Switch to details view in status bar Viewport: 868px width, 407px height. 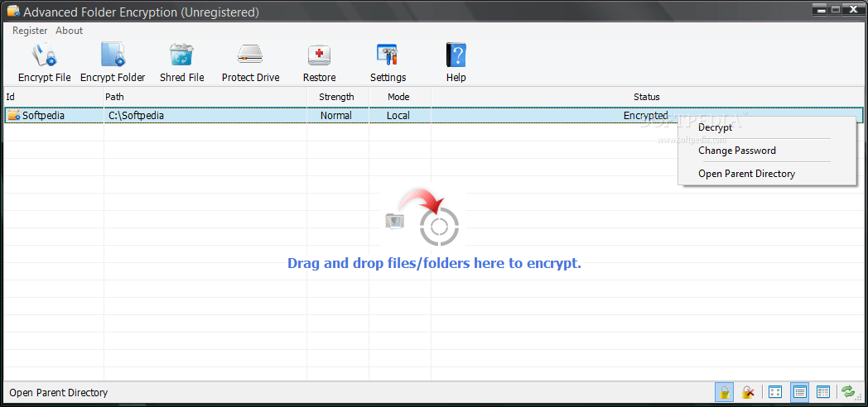823,392
